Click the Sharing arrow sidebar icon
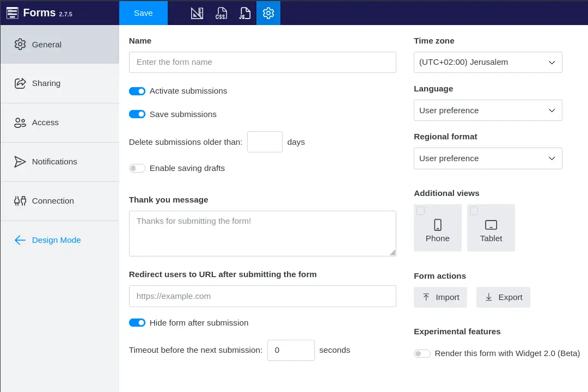The image size is (588, 392). pos(20,83)
